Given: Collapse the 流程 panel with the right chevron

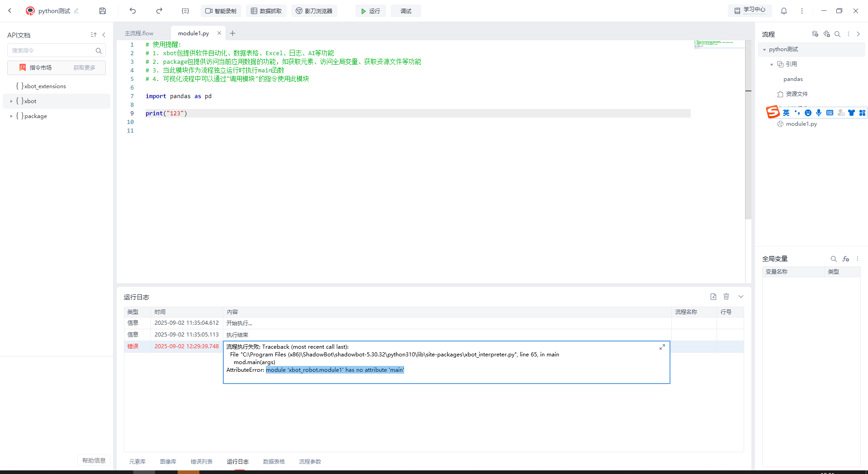Looking at the screenshot, I should pyautogui.click(x=858, y=34).
